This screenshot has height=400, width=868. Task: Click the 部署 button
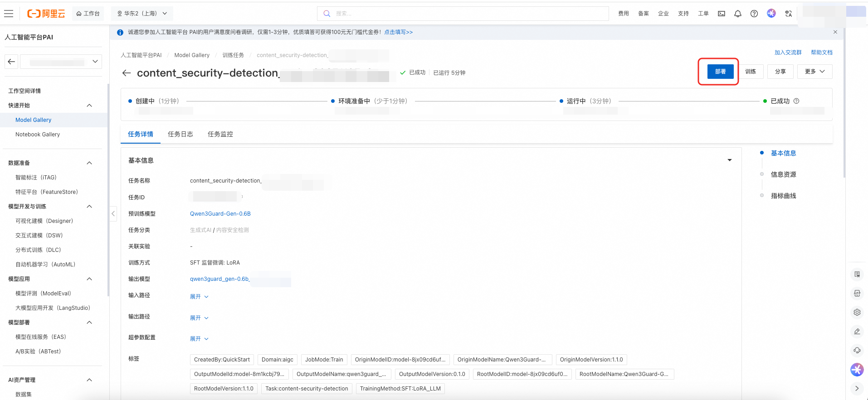pos(721,72)
